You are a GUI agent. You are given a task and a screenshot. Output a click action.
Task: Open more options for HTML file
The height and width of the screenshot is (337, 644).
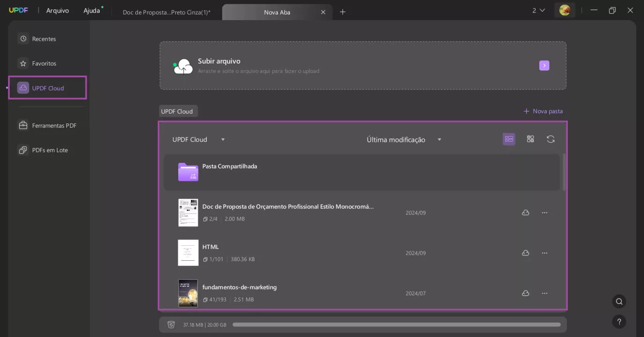[x=544, y=253]
